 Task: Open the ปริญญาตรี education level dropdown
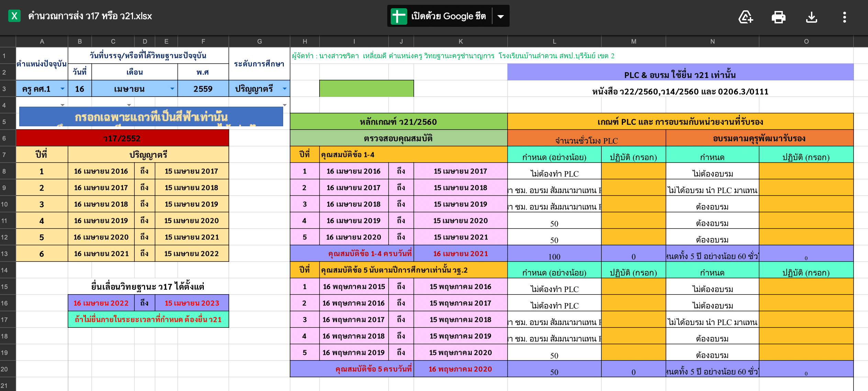coord(285,89)
